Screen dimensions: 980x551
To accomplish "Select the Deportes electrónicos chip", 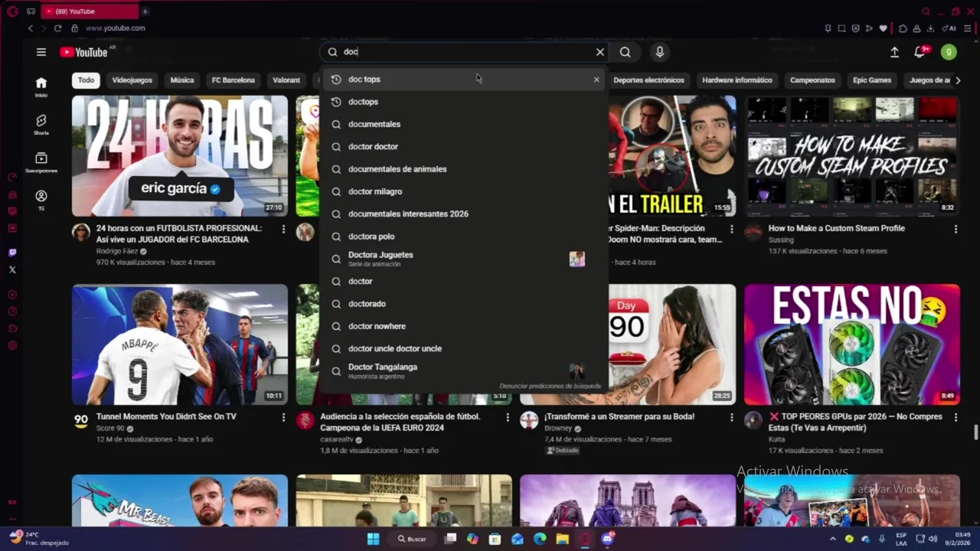I will coord(648,80).
